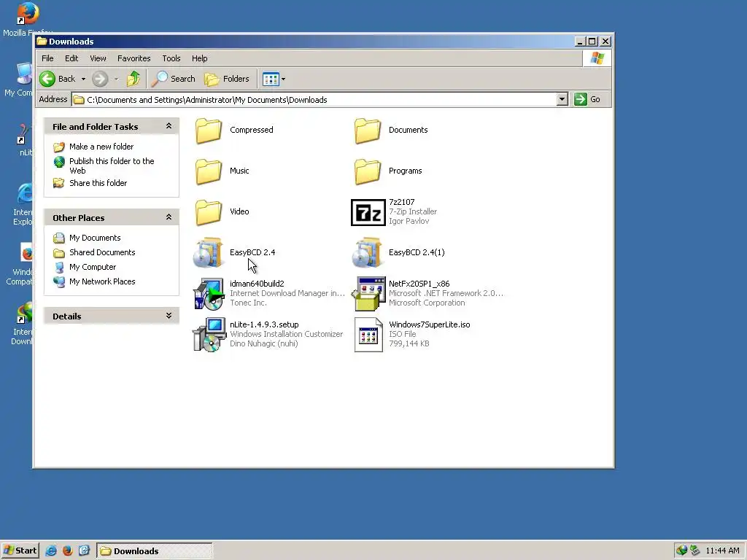Click the system clock showing 11:44 AM
747x560 pixels.
tap(722, 551)
